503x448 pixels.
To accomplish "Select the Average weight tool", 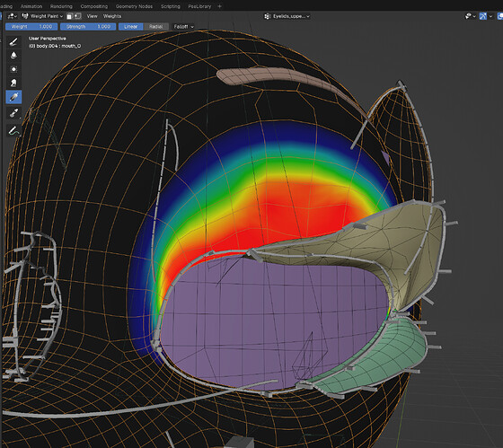I will tap(13, 69).
